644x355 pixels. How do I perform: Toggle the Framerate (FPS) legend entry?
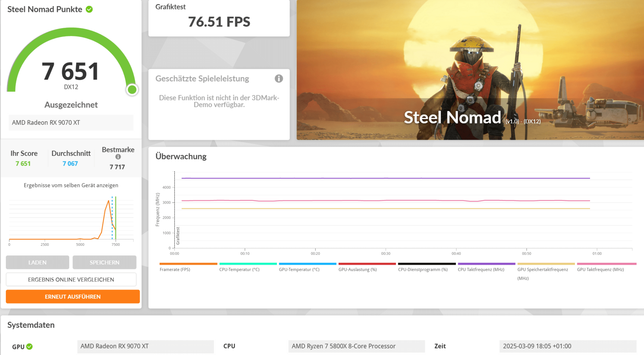coord(175,269)
